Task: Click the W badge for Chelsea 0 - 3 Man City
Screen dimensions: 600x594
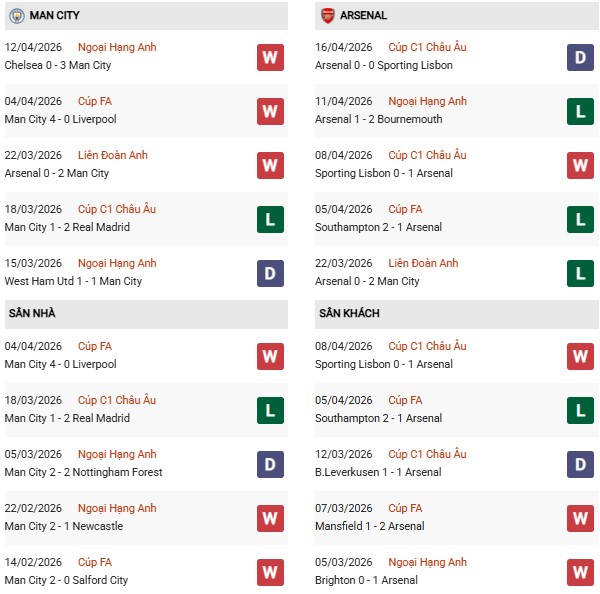Action: [270, 57]
